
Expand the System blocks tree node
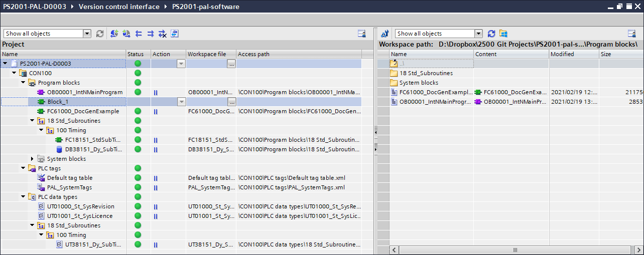[32, 159]
